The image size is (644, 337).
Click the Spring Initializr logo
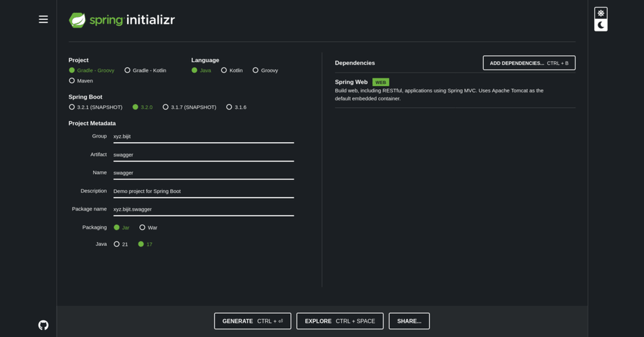click(x=122, y=19)
